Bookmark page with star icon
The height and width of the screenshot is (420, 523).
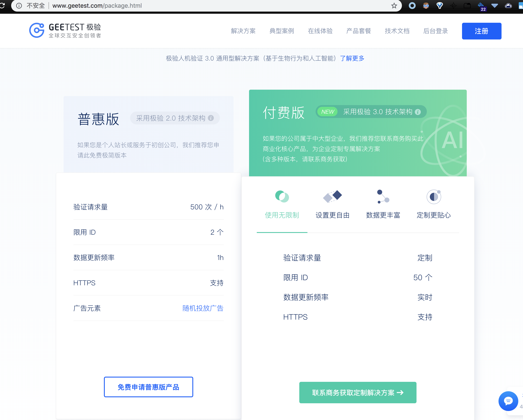(394, 6)
